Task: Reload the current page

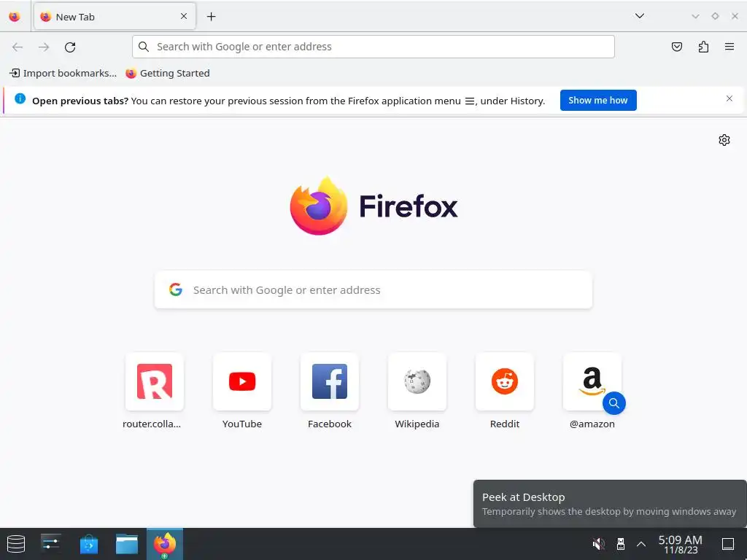Action: click(x=70, y=47)
